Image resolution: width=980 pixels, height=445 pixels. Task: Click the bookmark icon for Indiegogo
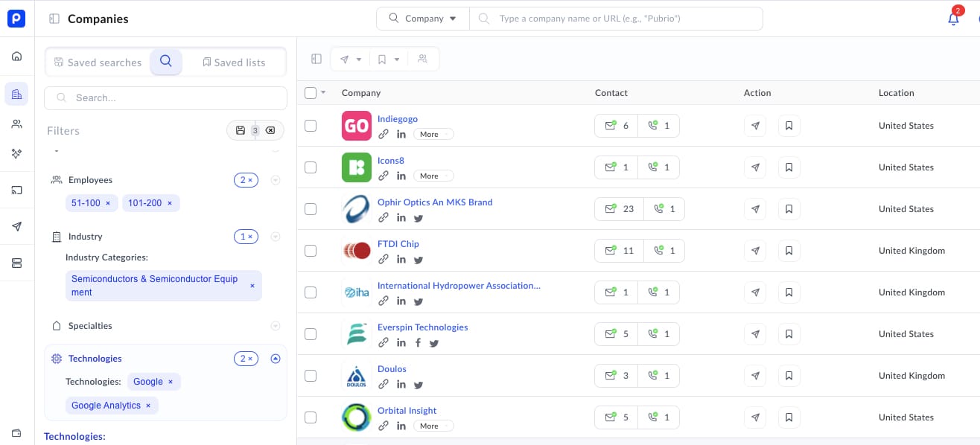(789, 126)
